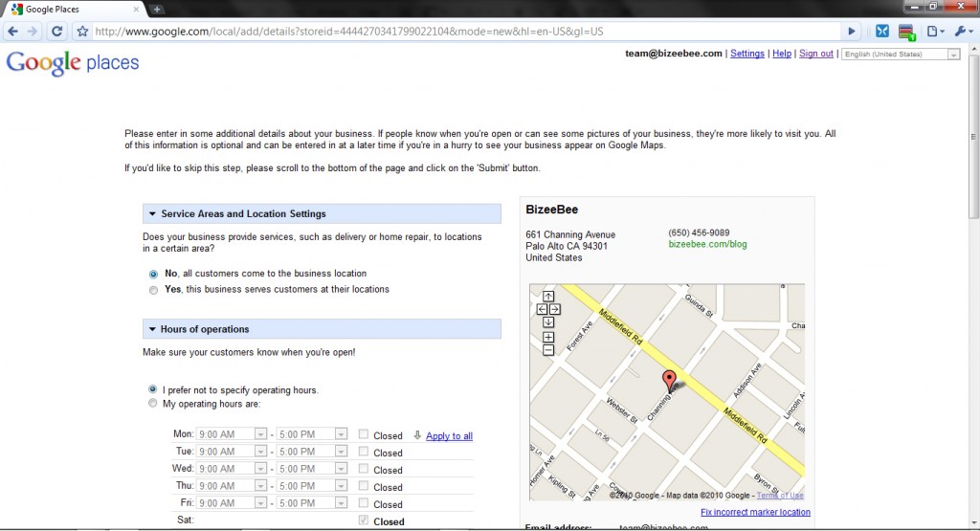Open the wrench tools menu

click(x=963, y=32)
